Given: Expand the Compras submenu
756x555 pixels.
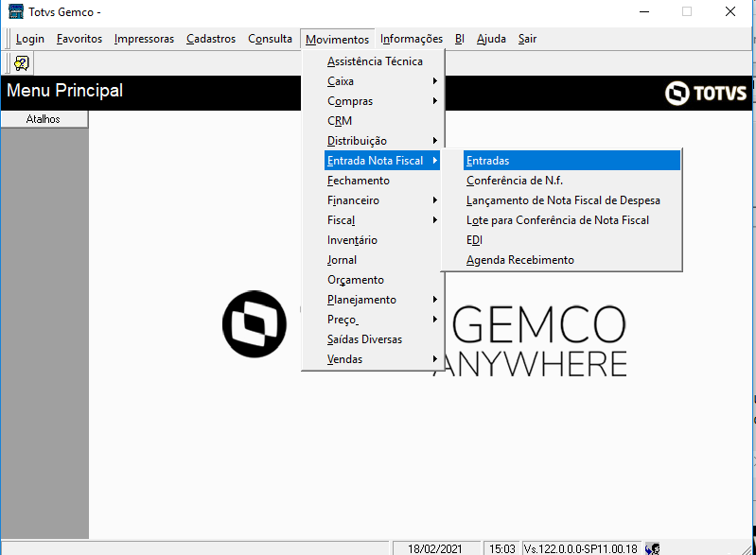Looking at the screenshot, I should [382, 101].
